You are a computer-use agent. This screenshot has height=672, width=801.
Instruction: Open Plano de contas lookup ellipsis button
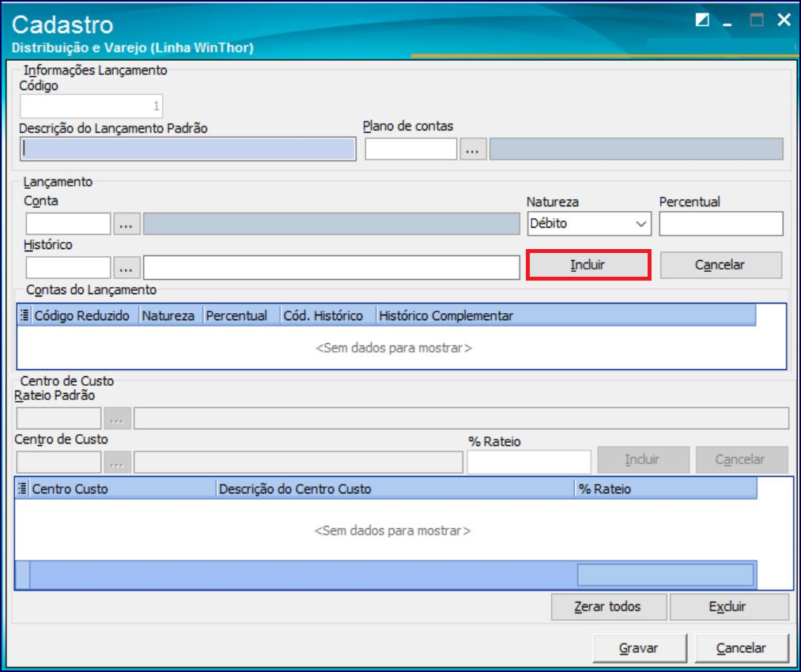[473, 149]
